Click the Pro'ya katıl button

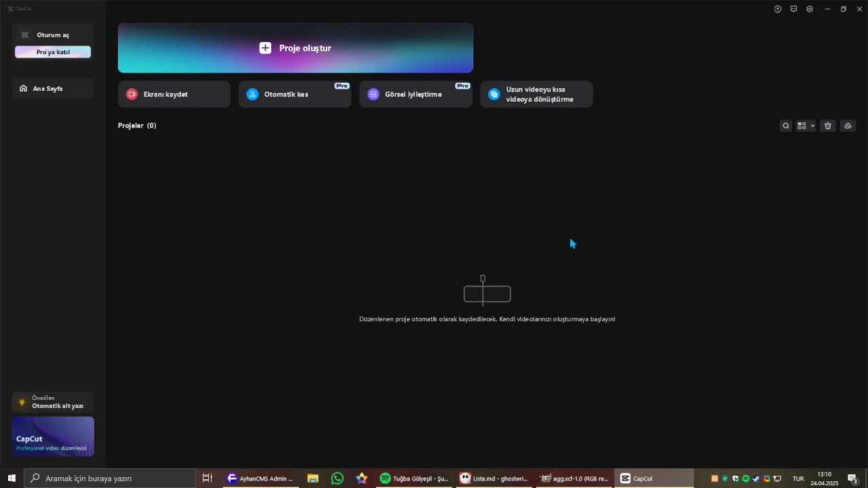pos(53,52)
